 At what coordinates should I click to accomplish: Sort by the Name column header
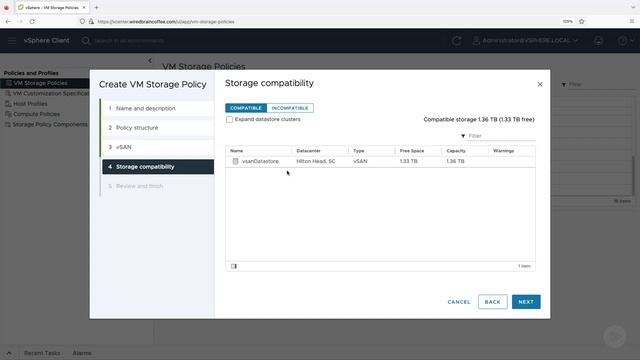coord(236,151)
